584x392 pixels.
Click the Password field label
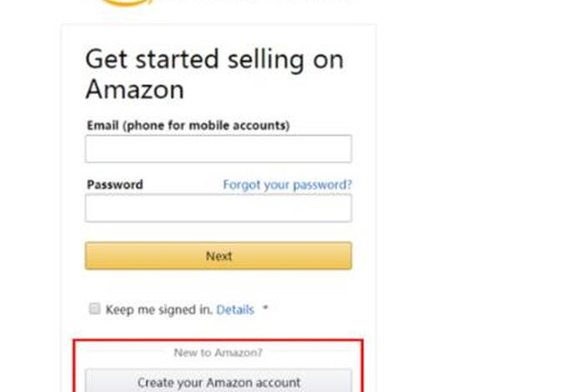(x=114, y=184)
